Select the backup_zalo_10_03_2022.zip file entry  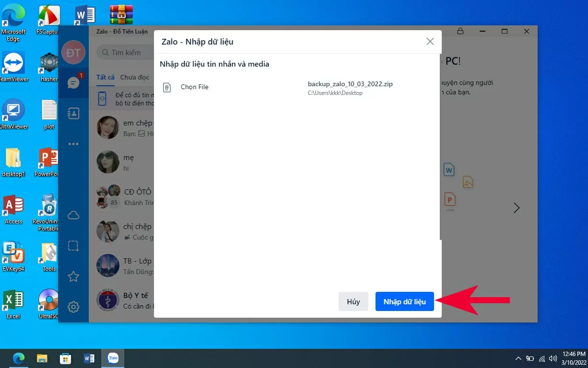350,88
